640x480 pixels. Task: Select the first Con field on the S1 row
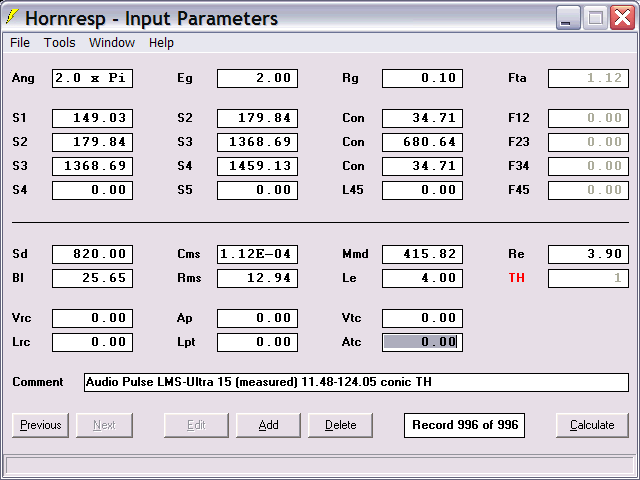pyautogui.click(x=422, y=118)
